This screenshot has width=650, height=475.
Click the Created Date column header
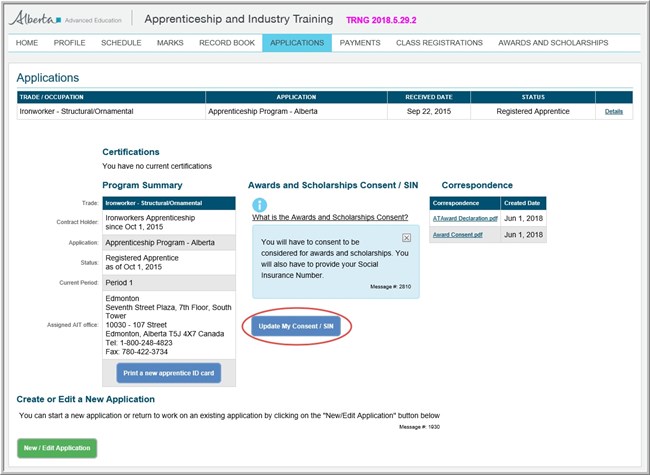point(523,203)
